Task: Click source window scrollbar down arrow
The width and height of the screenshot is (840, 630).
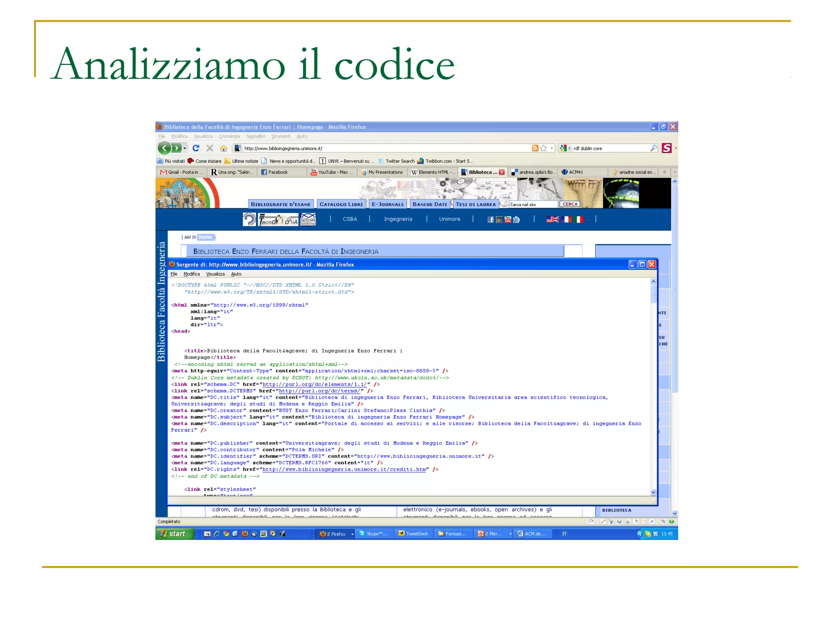Action: pyautogui.click(x=653, y=492)
